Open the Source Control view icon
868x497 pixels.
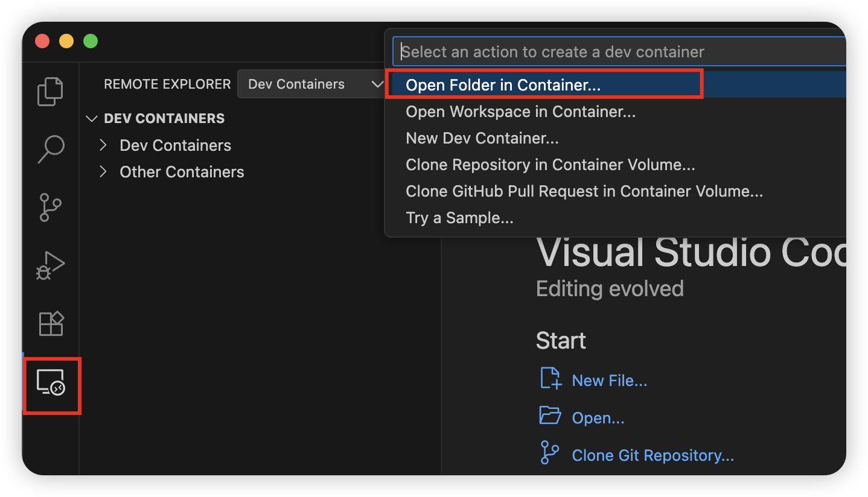click(51, 207)
